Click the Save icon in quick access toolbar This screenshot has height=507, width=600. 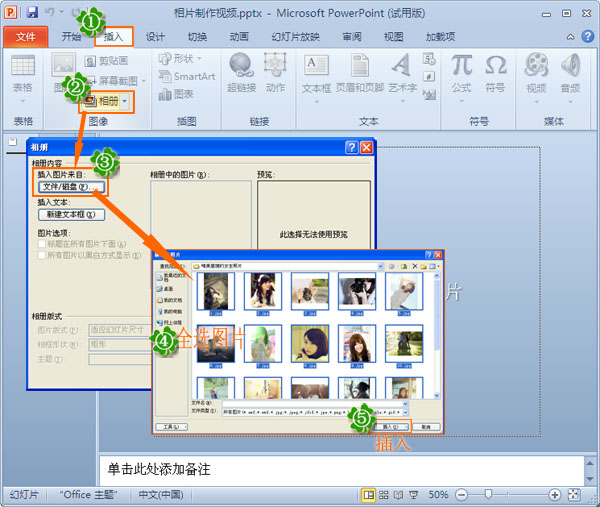click(x=33, y=12)
